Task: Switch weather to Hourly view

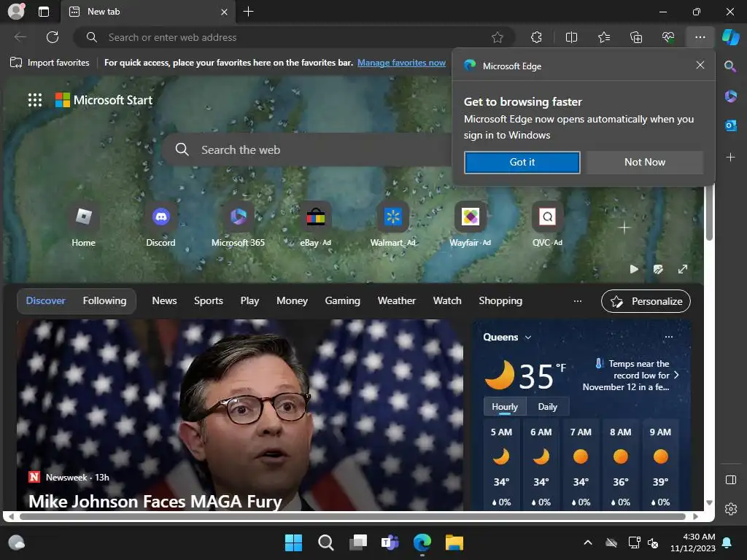Action: click(505, 407)
